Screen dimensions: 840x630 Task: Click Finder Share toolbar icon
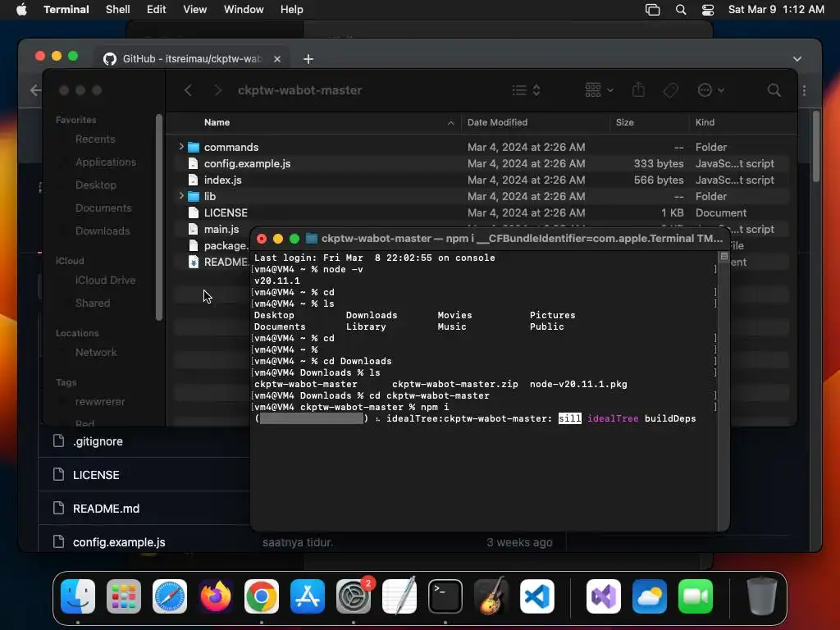638,90
